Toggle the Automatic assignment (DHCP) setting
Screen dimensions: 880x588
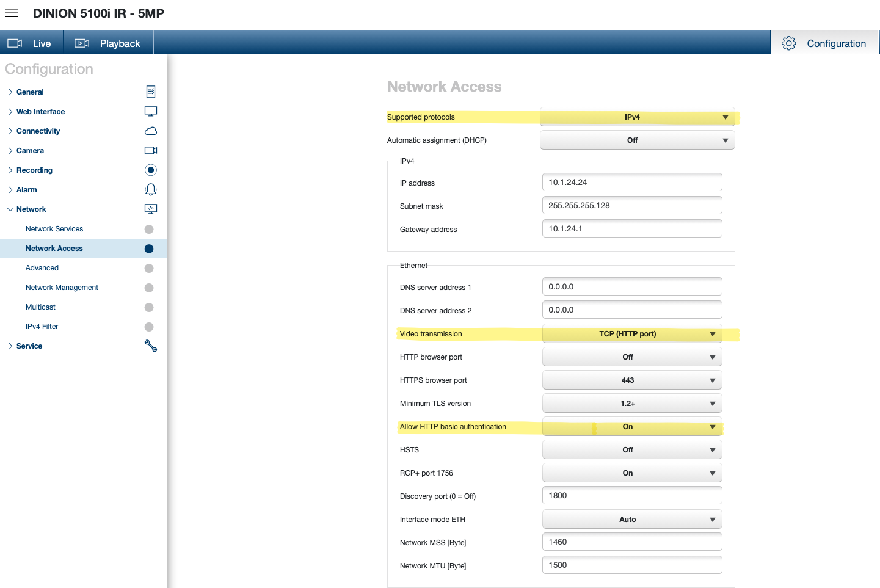[x=637, y=140]
